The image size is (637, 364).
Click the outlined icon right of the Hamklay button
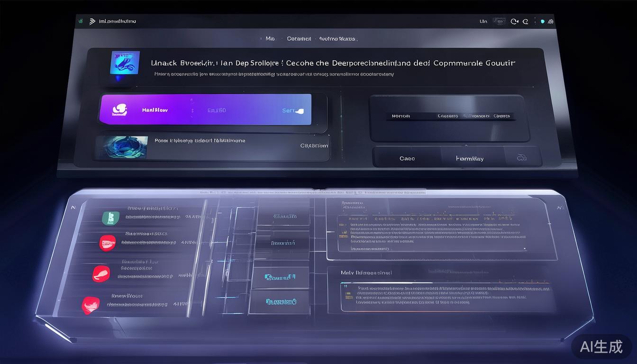[x=521, y=158]
